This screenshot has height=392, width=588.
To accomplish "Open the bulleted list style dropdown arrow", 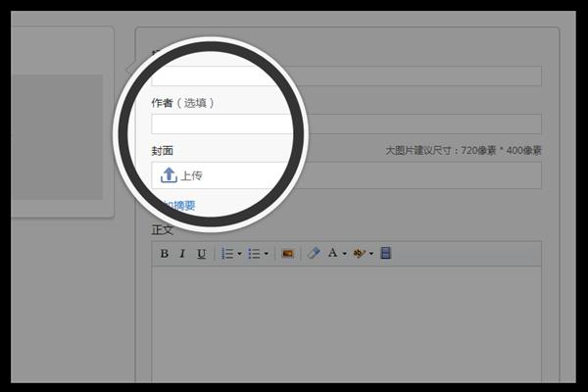I will coord(266,255).
